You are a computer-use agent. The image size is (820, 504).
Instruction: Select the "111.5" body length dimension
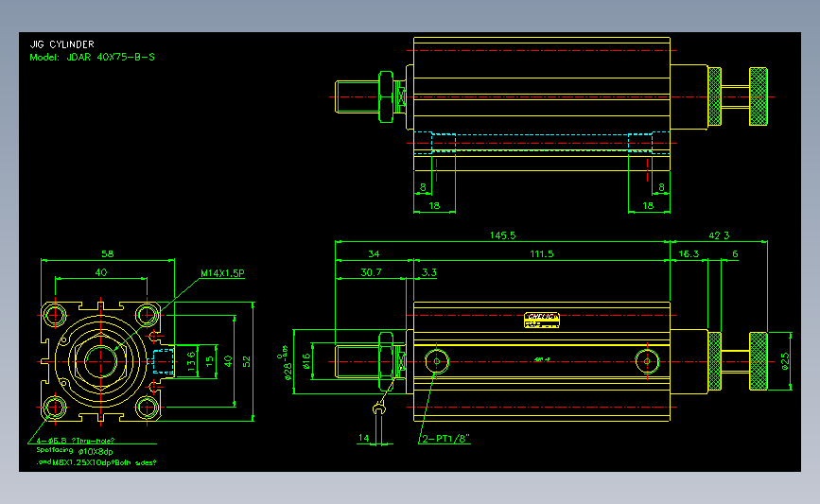[541, 253]
